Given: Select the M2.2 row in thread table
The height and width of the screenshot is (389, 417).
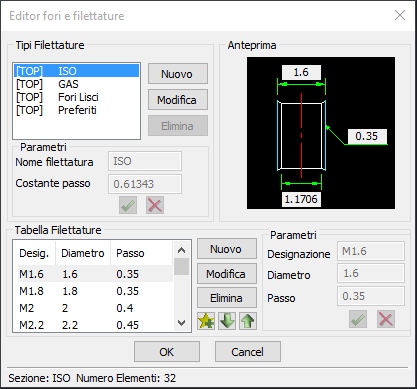Looking at the screenshot, I should click(x=95, y=325).
